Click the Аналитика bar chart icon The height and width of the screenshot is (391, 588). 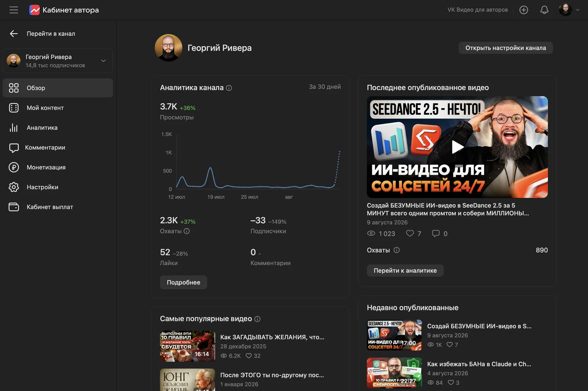click(x=14, y=128)
